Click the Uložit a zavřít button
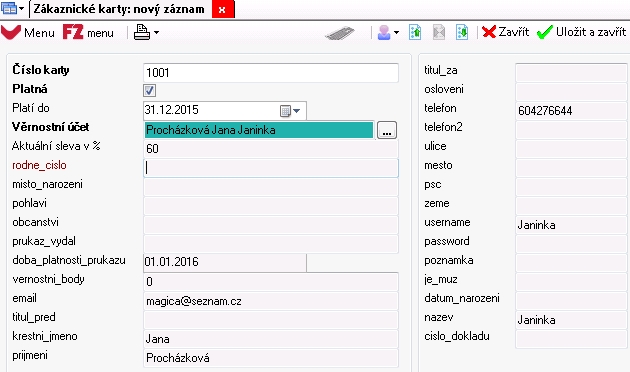The height and width of the screenshot is (372, 630). pos(581,32)
